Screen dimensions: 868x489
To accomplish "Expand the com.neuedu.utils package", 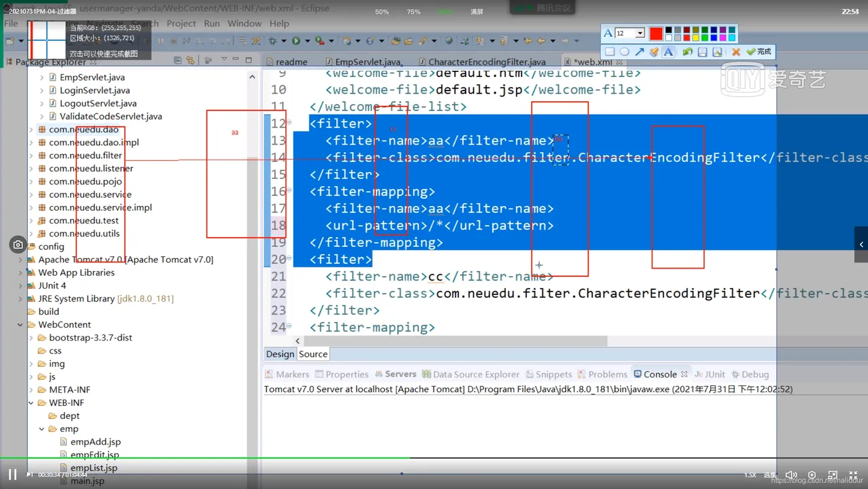I will (31, 234).
